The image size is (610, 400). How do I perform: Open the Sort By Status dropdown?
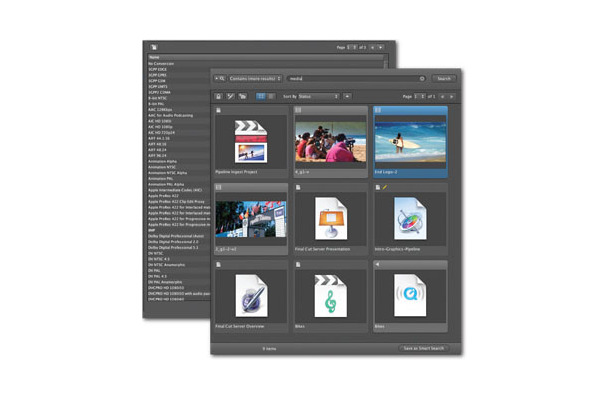point(318,96)
